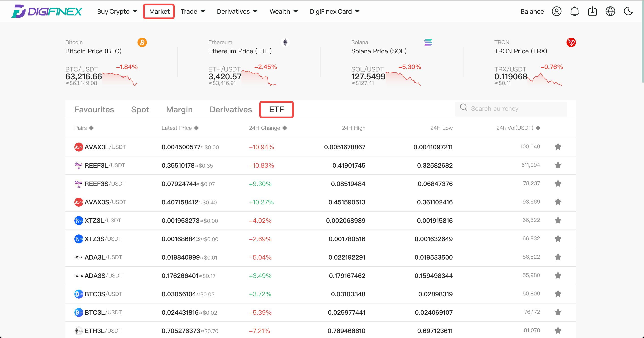644x338 pixels.
Task: Click the XTZ3S/USDT pair name
Action: tap(103, 239)
